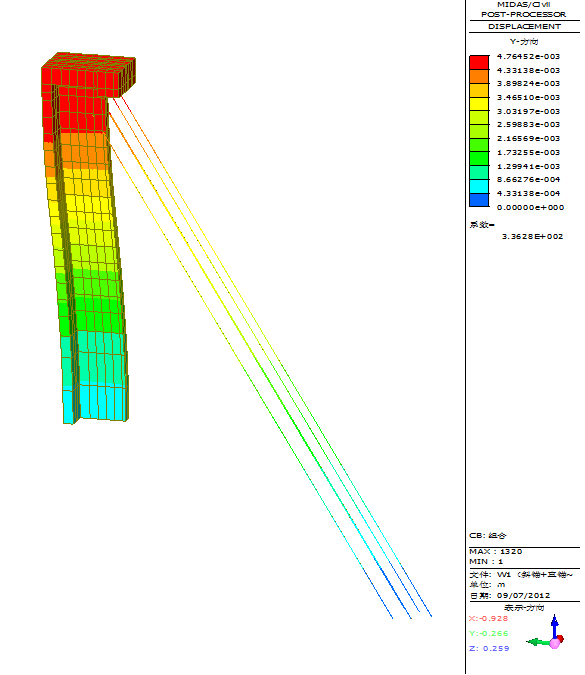Click the blue lower end of cables
This screenshot has width=585, height=675.
click(409, 603)
